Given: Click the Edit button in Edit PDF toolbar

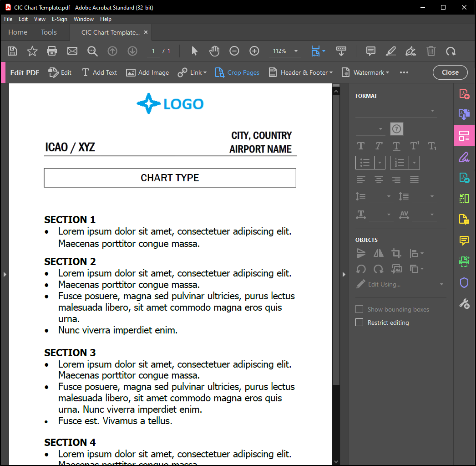Looking at the screenshot, I should pyautogui.click(x=60, y=72).
